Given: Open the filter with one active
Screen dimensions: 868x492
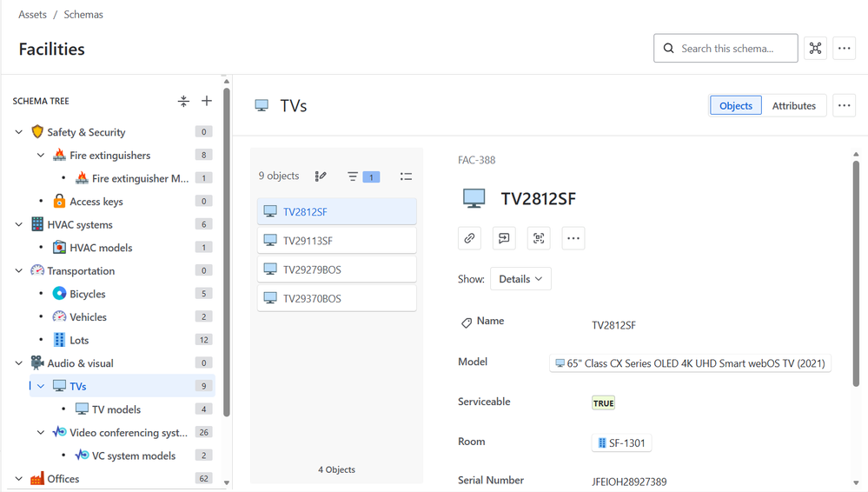Looking at the screenshot, I should pos(363,176).
